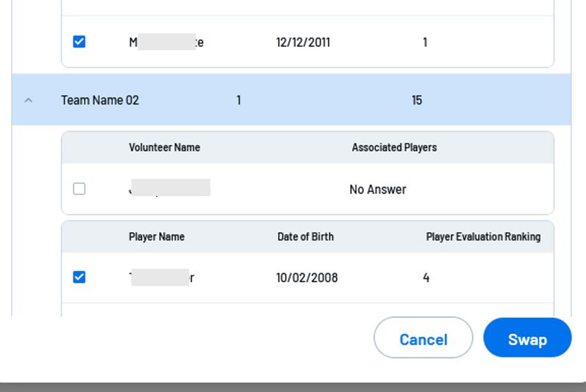Cancel the swap dialog

pyautogui.click(x=423, y=339)
